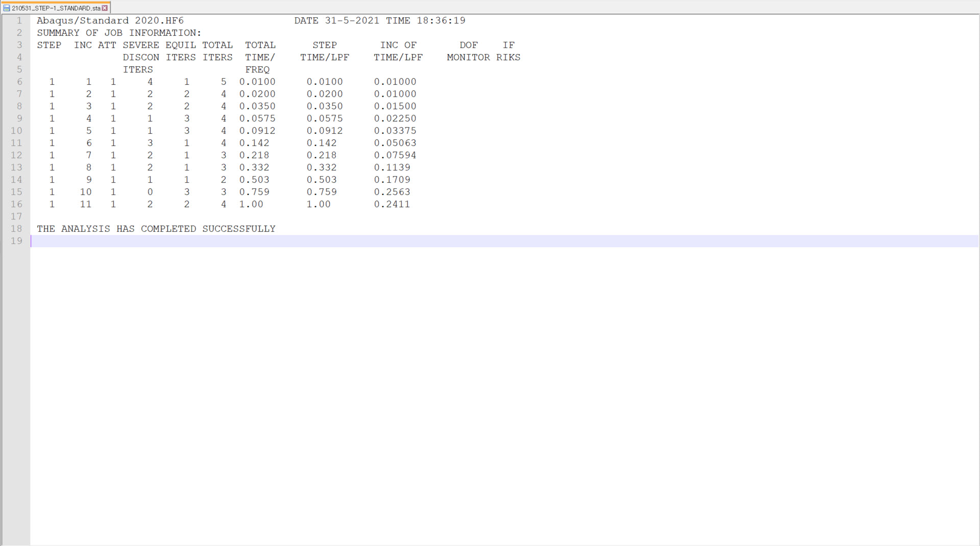Image resolution: width=980 pixels, height=546 pixels.
Task: Click the 0.03375 increment value
Action: [x=395, y=131]
